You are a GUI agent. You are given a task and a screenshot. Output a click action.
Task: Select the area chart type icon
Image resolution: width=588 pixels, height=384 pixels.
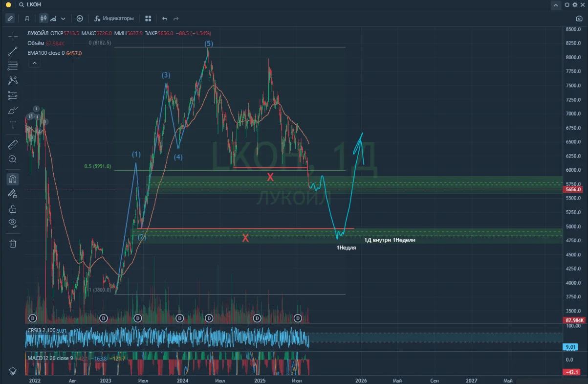[x=53, y=18]
